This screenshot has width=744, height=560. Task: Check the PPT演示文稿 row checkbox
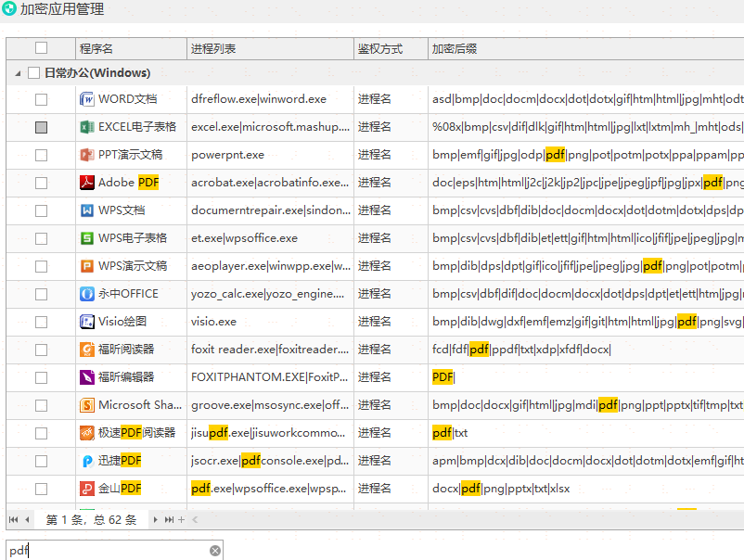point(41,155)
